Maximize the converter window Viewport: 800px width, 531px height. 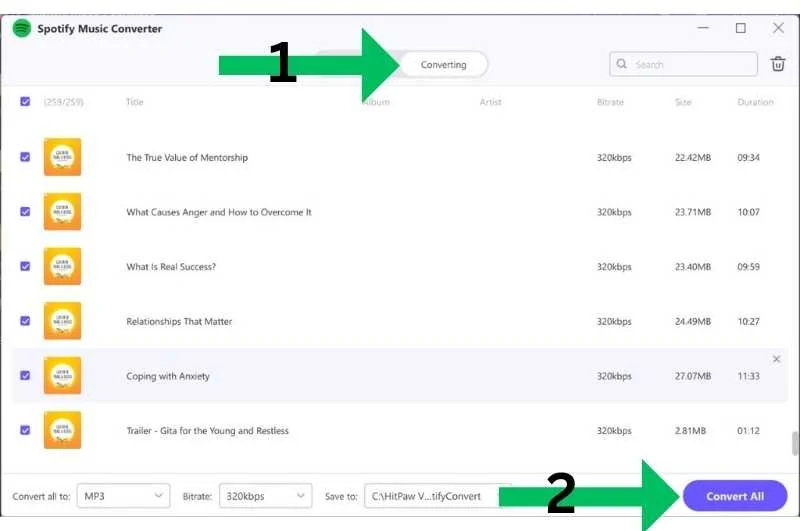click(x=741, y=28)
